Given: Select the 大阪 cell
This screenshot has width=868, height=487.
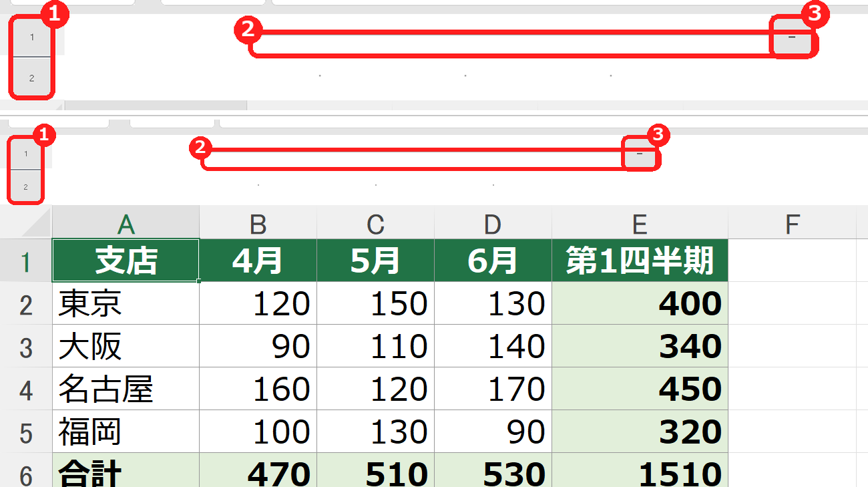Looking at the screenshot, I should pos(126,346).
